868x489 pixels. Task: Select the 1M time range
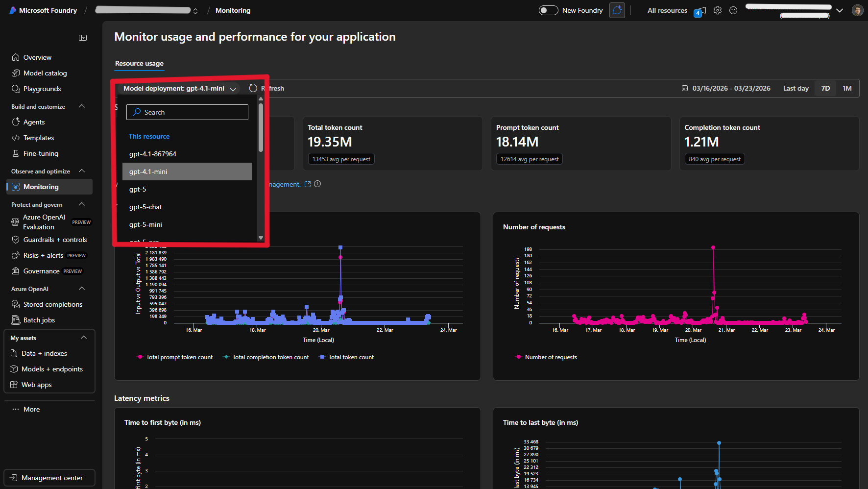(847, 88)
